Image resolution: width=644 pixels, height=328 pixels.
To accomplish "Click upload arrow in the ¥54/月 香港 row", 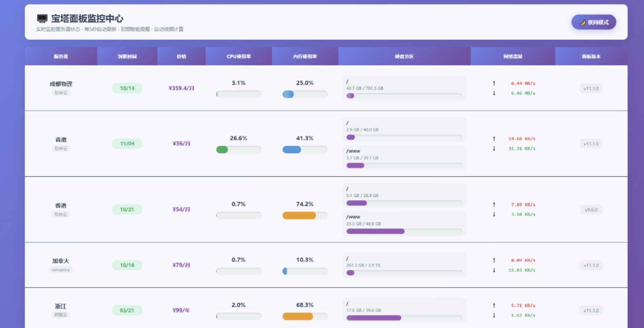I will click(494, 205).
